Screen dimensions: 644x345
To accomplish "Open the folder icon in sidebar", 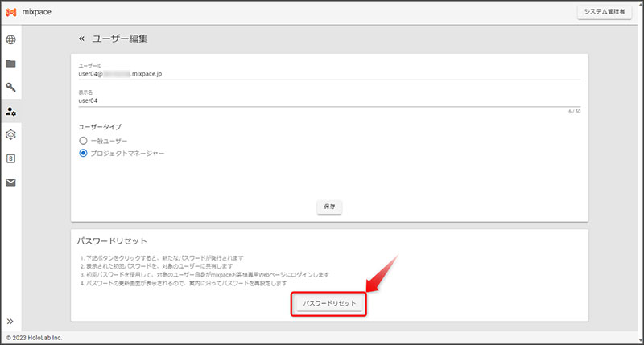I will coord(11,64).
